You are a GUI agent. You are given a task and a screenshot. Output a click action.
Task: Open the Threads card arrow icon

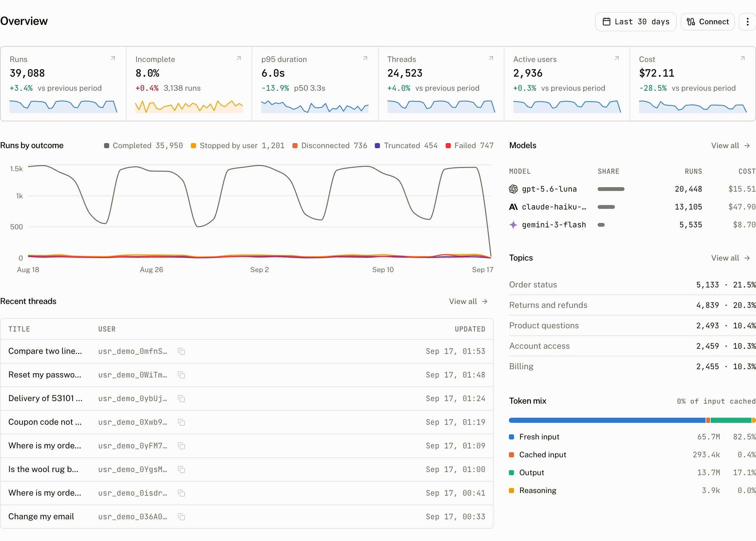pyautogui.click(x=491, y=58)
